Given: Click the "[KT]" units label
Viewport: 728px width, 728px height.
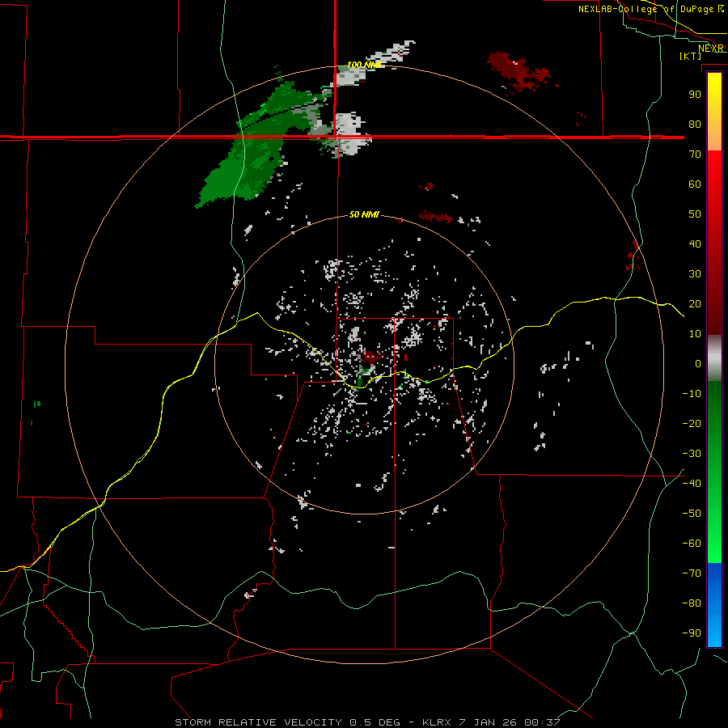Looking at the screenshot, I should click(691, 56).
